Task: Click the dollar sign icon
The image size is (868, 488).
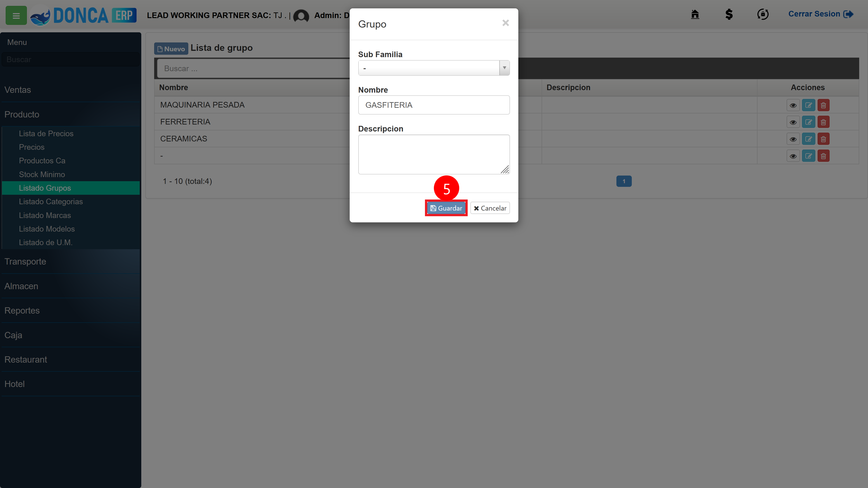Action: [x=729, y=14]
